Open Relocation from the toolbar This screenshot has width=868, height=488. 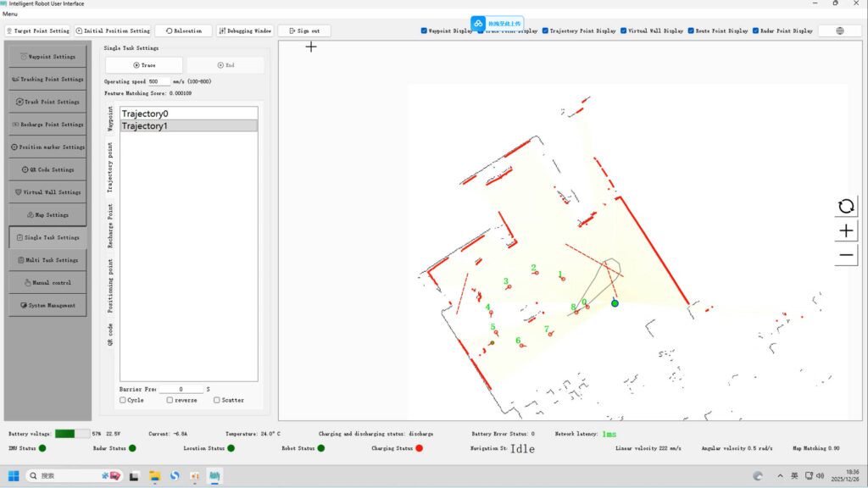pyautogui.click(x=183, y=30)
